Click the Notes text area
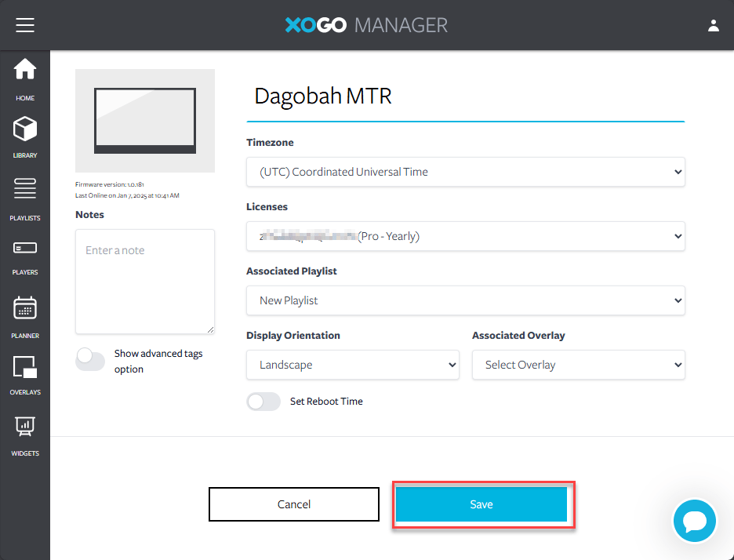The image size is (734, 560). (x=145, y=282)
